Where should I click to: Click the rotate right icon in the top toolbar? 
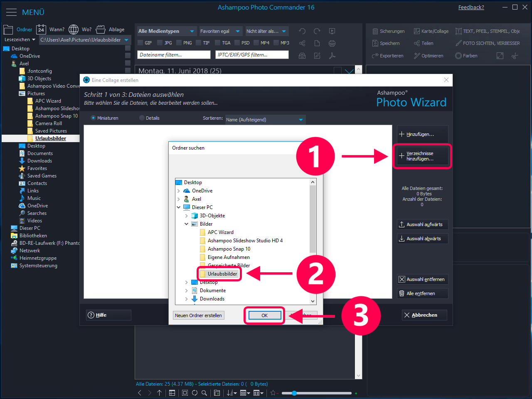click(x=317, y=31)
